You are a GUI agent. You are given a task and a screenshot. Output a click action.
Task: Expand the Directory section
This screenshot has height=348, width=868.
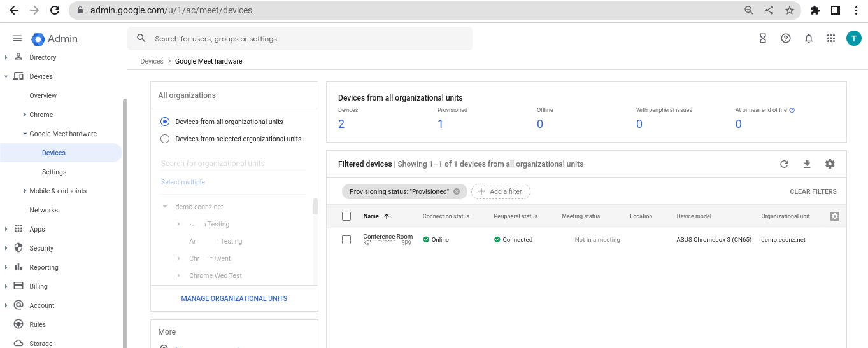6,57
